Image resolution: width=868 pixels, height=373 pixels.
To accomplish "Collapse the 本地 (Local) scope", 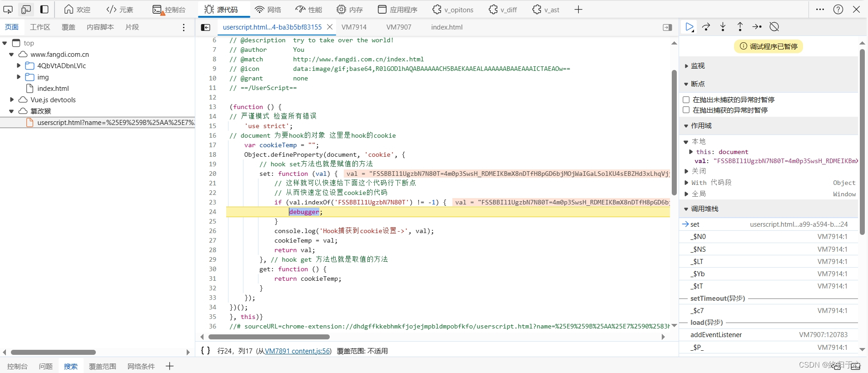I will pos(686,142).
